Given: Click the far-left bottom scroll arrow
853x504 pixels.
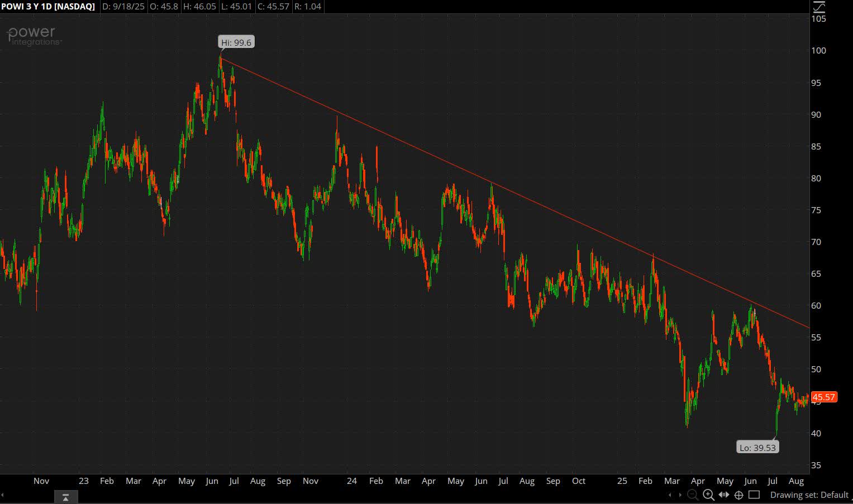Looking at the screenshot, I should coord(2,495).
